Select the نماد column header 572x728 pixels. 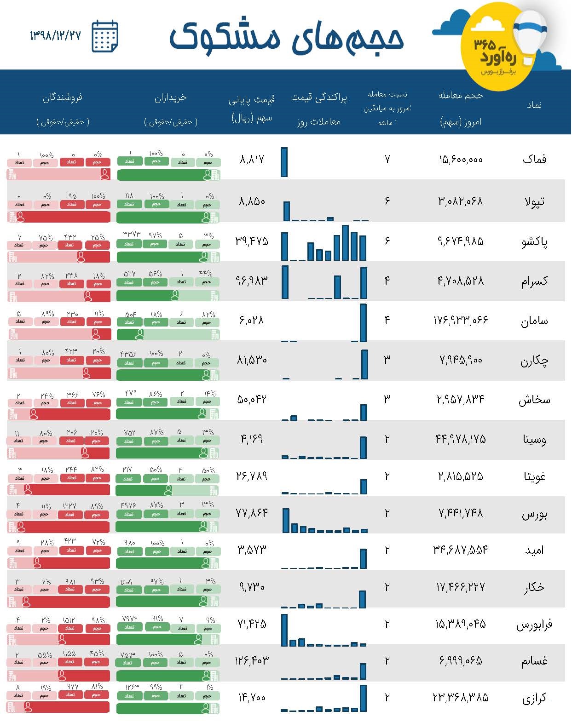[534, 105]
